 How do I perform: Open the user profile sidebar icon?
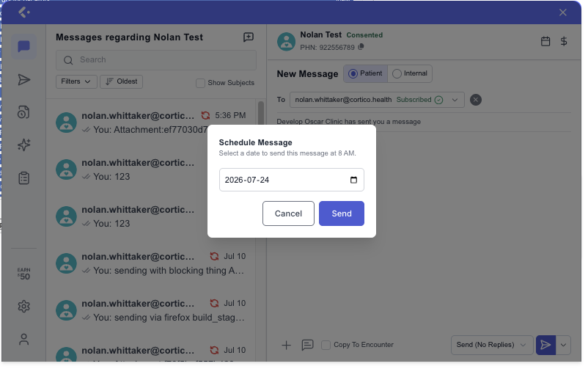(23, 340)
